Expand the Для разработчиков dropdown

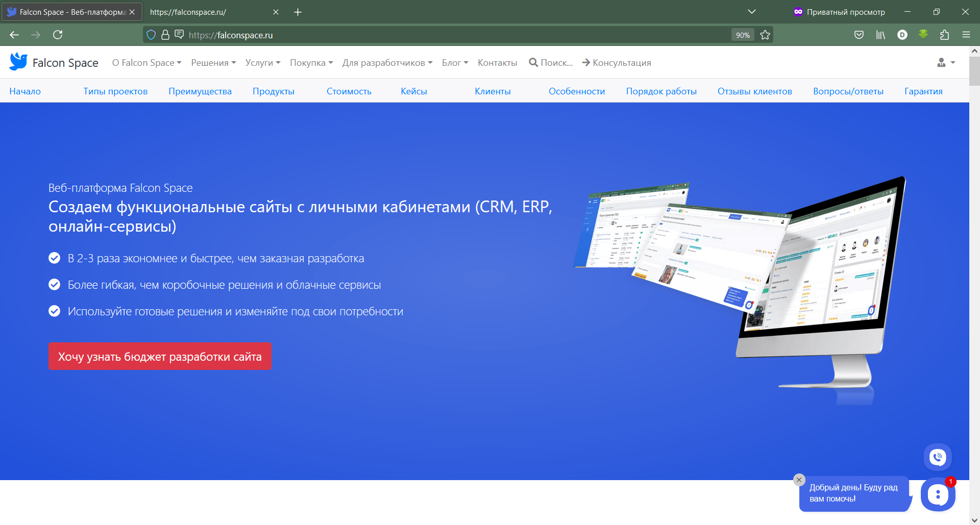[x=387, y=62]
